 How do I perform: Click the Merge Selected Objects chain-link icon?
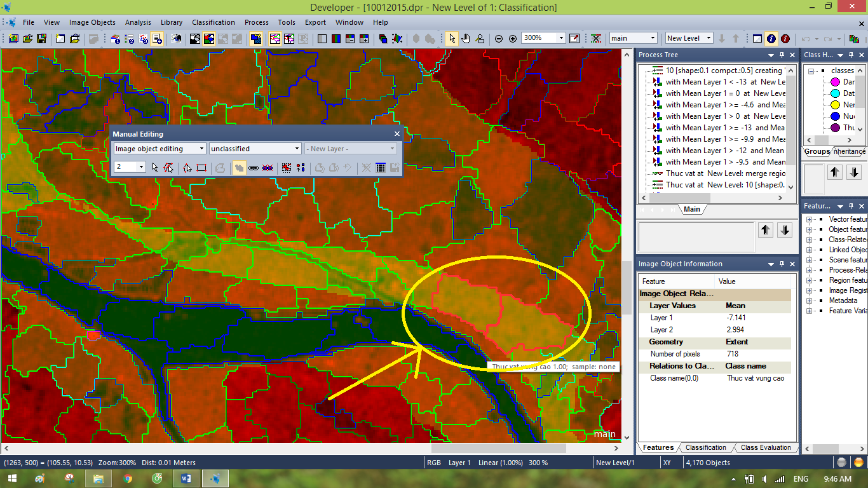pos(253,168)
